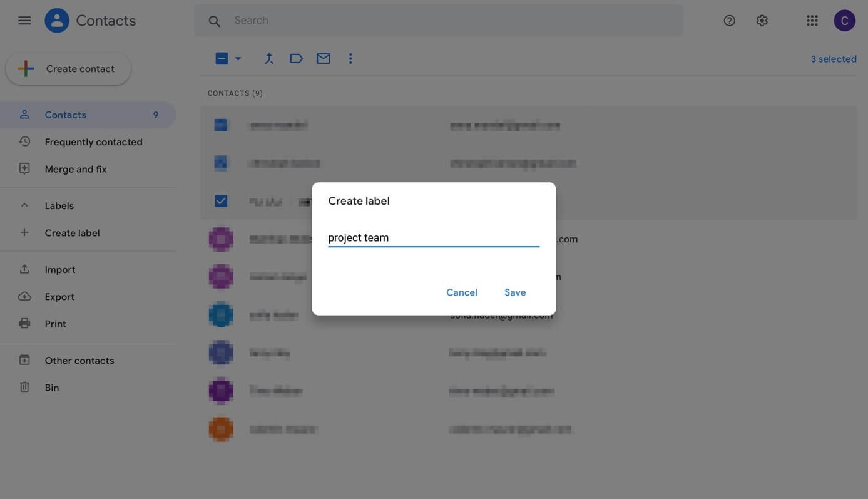Viewport: 868px width, 499px height.
Task: Open the more actions three-dot menu
Action: click(350, 58)
